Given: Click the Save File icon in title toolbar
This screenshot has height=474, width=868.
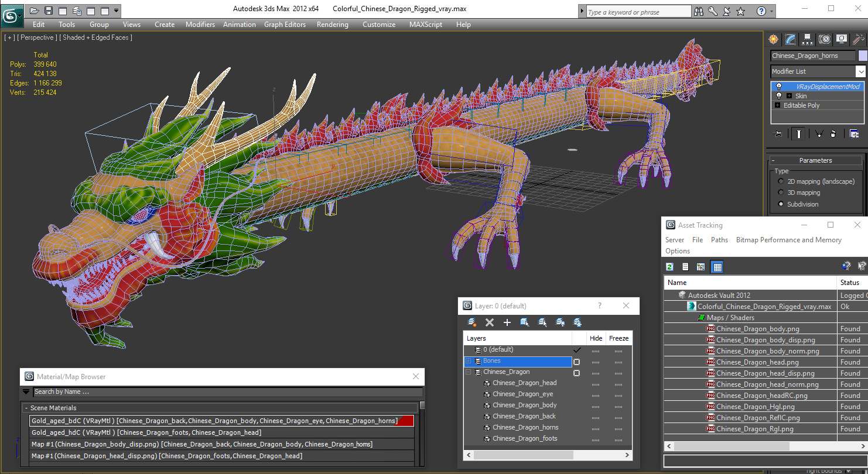Looking at the screenshot, I should point(49,11).
